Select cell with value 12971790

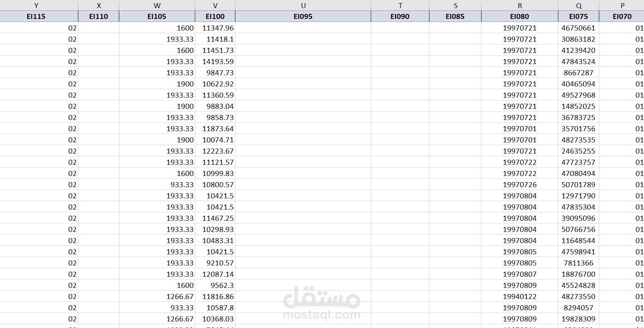579,196
